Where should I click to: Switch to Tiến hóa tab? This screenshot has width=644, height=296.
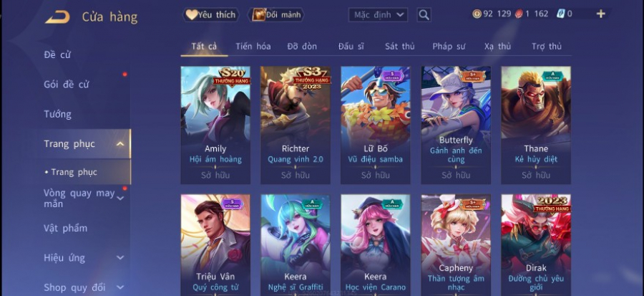coord(253,47)
